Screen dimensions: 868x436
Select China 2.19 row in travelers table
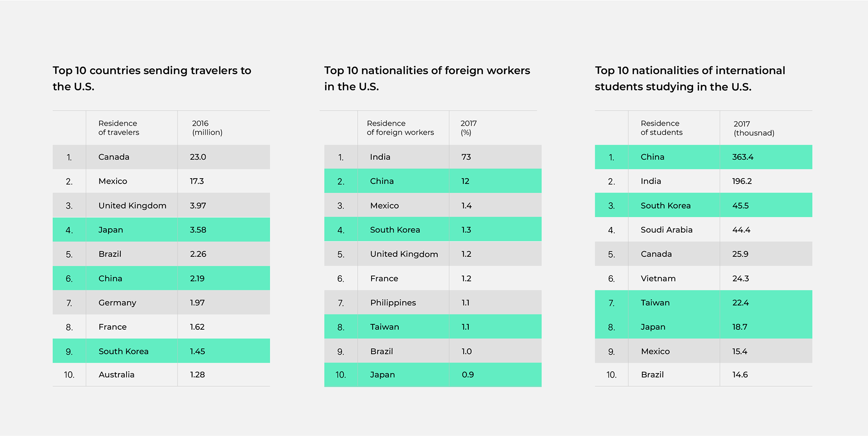(161, 278)
